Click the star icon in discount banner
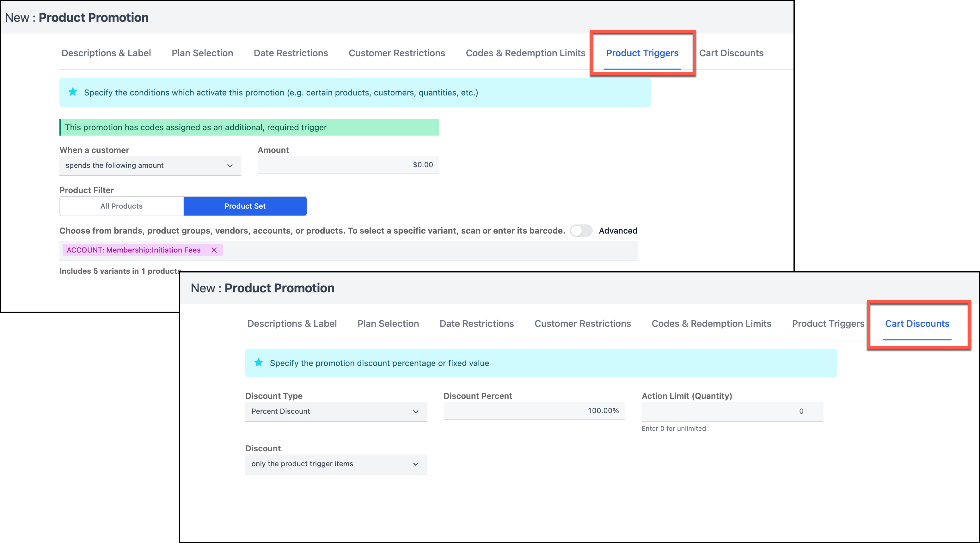 (x=259, y=363)
